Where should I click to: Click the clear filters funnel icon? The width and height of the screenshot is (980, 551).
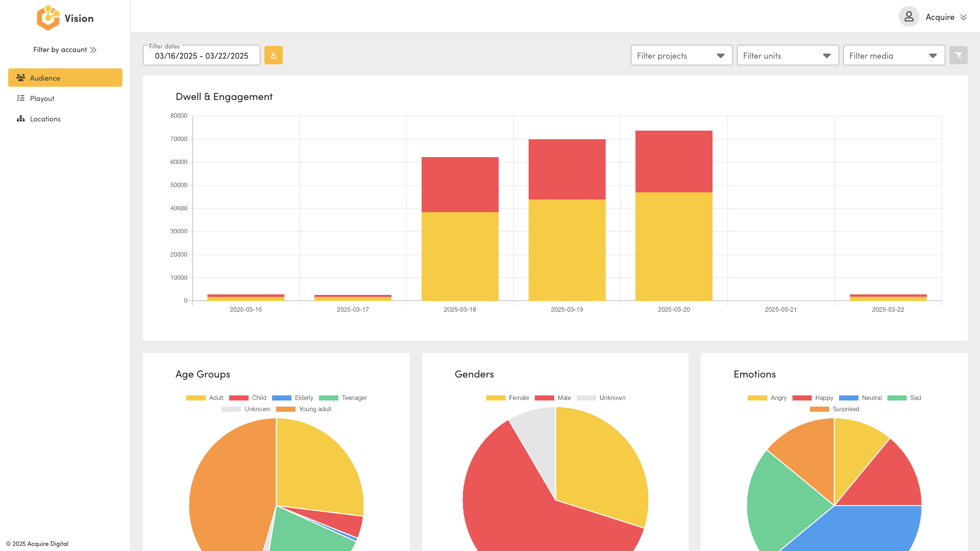pos(958,55)
